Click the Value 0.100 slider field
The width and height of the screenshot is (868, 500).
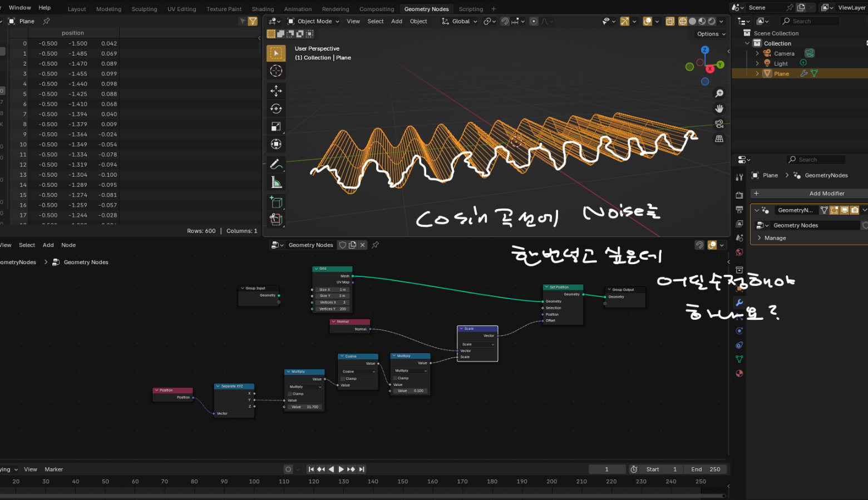(x=411, y=391)
